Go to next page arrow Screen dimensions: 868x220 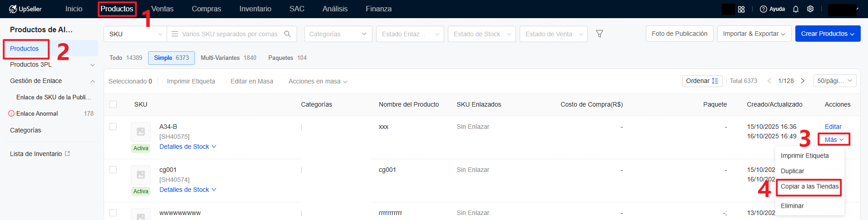tap(803, 81)
